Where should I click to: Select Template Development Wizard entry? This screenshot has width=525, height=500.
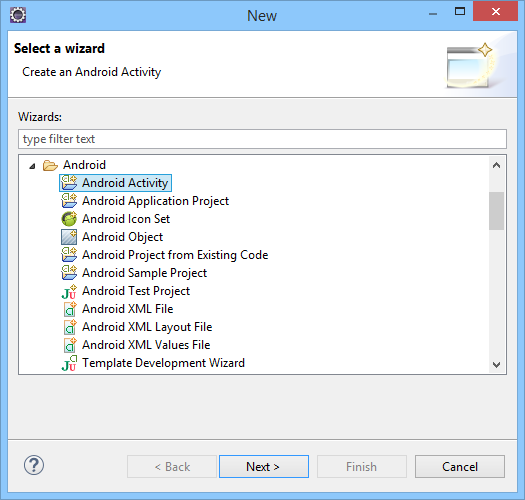163,363
